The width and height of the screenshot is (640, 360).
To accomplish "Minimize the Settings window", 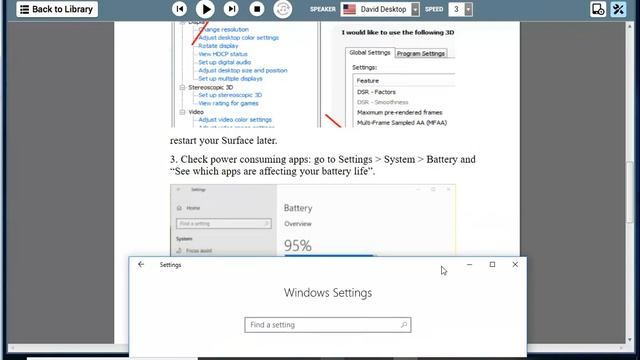I will [469, 264].
